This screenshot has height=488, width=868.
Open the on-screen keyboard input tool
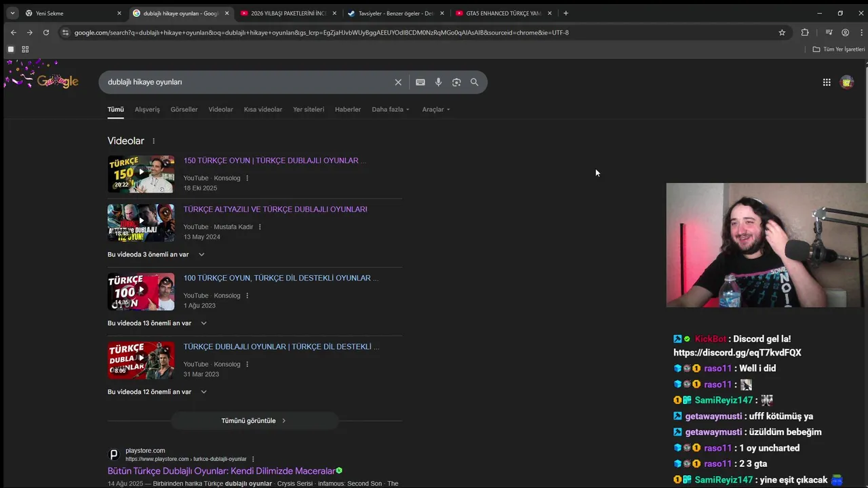pyautogui.click(x=420, y=82)
